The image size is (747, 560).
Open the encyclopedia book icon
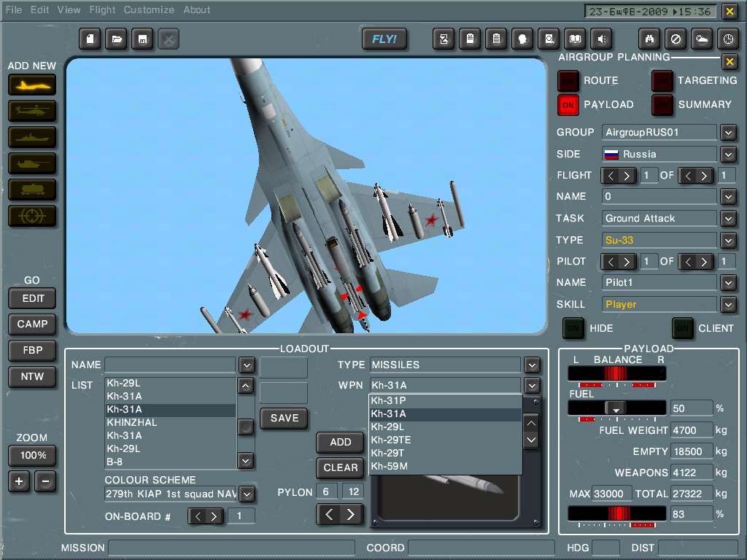(576, 39)
